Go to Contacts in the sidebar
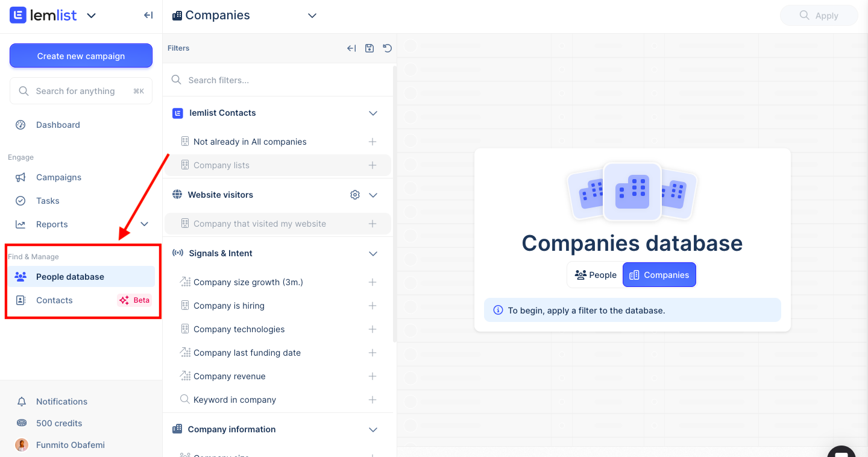The width and height of the screenshot is (868, 457). (x=54, y=300)
